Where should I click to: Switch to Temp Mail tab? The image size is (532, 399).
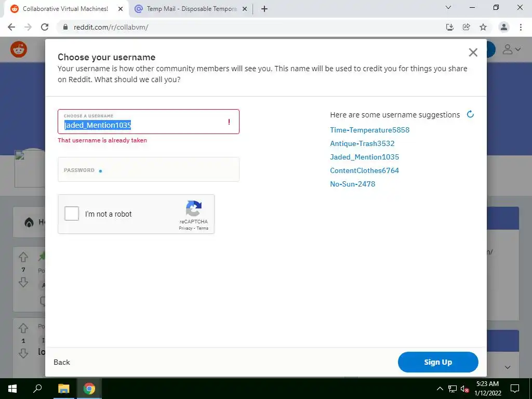(x=192, y=9)
